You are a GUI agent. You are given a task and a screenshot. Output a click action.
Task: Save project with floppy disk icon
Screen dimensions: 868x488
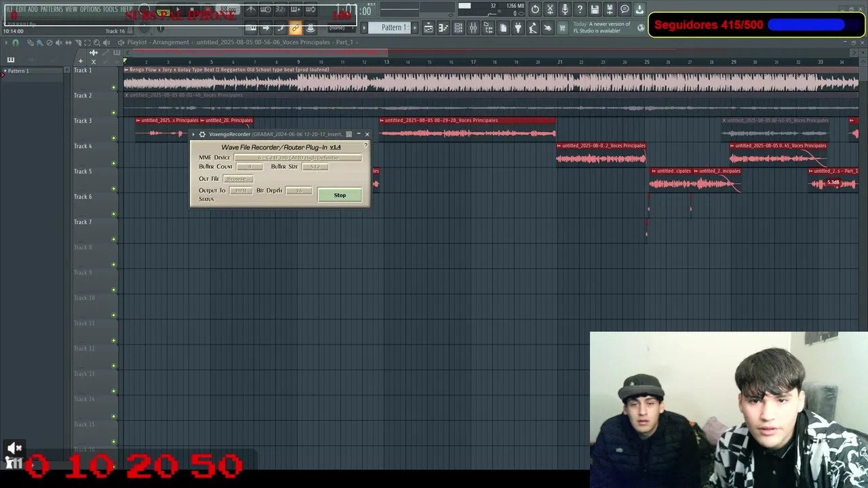[x=595, y=9]
